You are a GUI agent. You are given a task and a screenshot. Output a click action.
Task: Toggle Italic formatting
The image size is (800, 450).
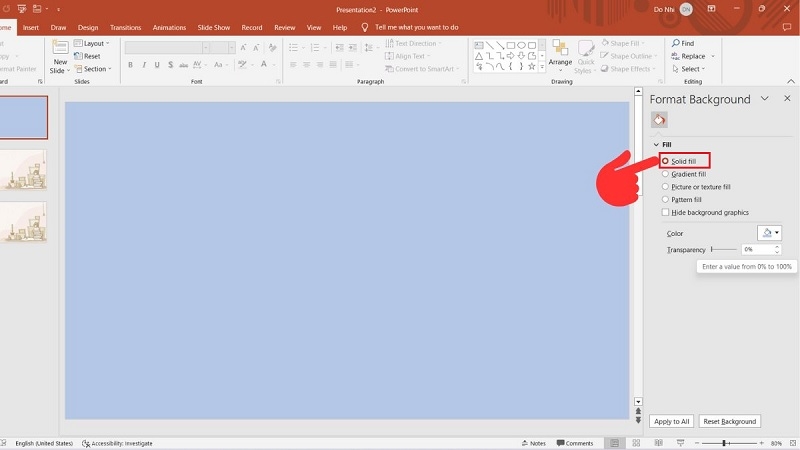pyautogui.click(x=144, y=65)
